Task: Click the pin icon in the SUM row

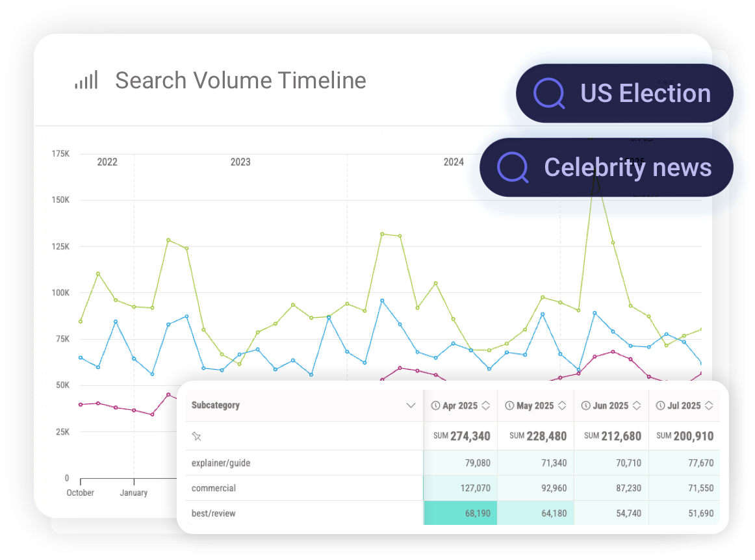Action: tap(197, 436)
